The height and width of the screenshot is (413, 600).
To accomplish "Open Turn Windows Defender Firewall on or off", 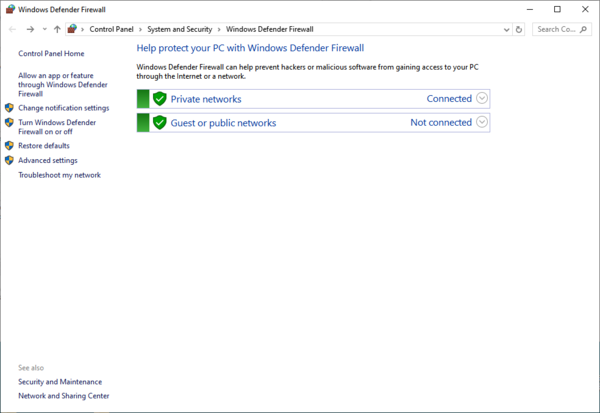I will coord(57,127).
